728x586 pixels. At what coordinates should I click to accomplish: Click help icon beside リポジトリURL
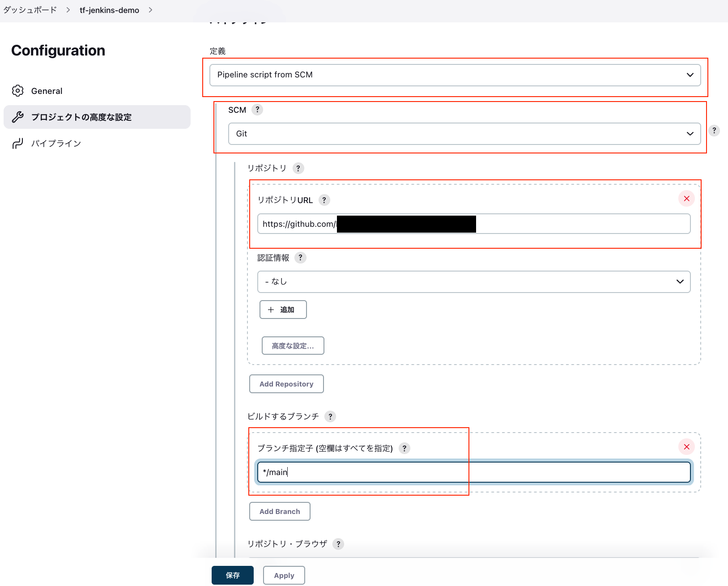tap(324, 200)
